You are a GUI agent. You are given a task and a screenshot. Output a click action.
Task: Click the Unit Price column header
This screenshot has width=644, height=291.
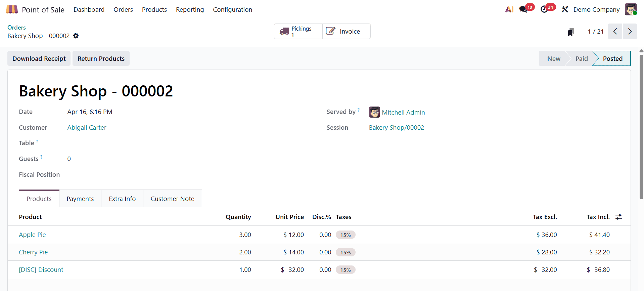click(x=289, y=217)
